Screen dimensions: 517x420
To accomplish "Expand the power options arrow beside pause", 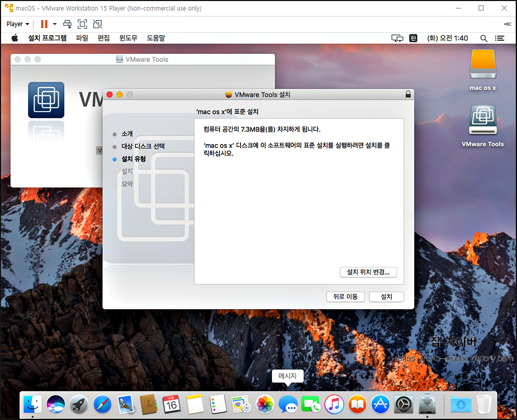I will tap(55, 24).
